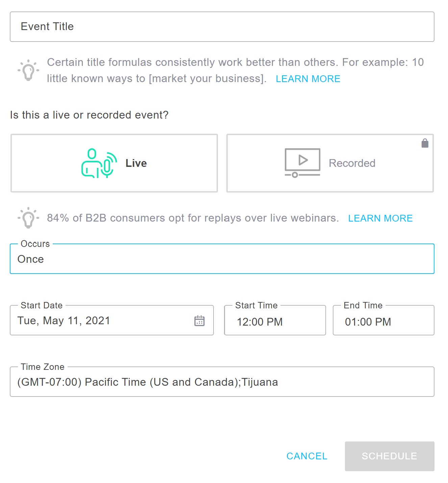Viewport: 448px width, 483px height.
Task: Click LEARN MORE about title formulas
Action: [x=308, y=79]
